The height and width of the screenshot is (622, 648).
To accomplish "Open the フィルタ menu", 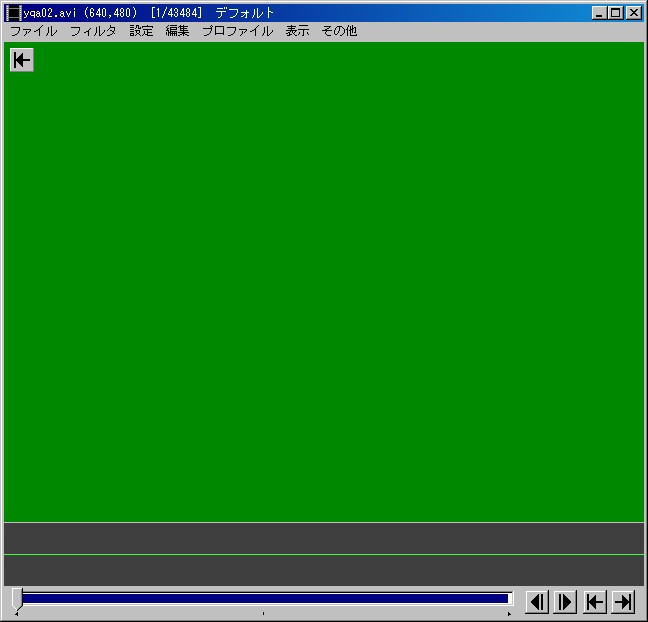I will pos(93,31).
